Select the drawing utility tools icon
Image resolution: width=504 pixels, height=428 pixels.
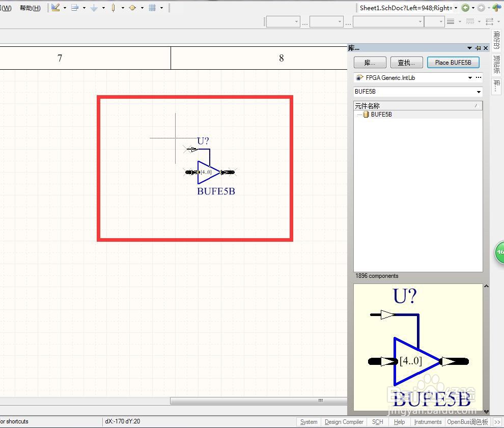[x=55, y=8]
